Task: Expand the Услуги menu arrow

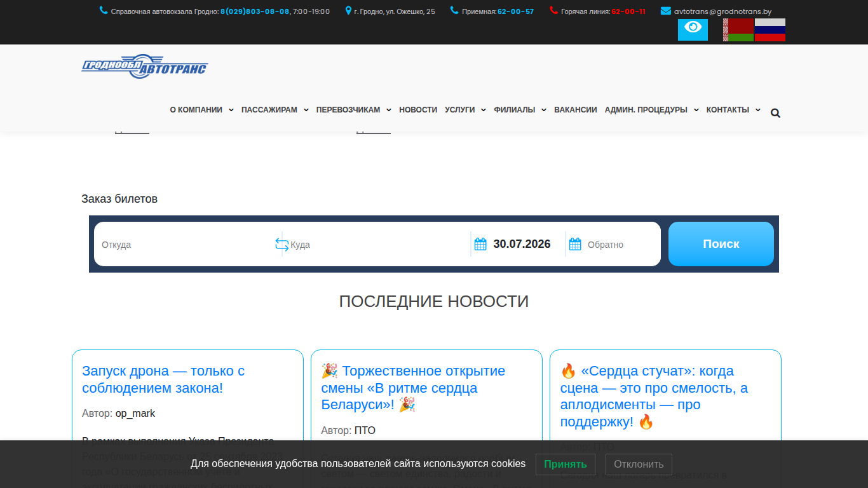Action: [x=483, y=110]
